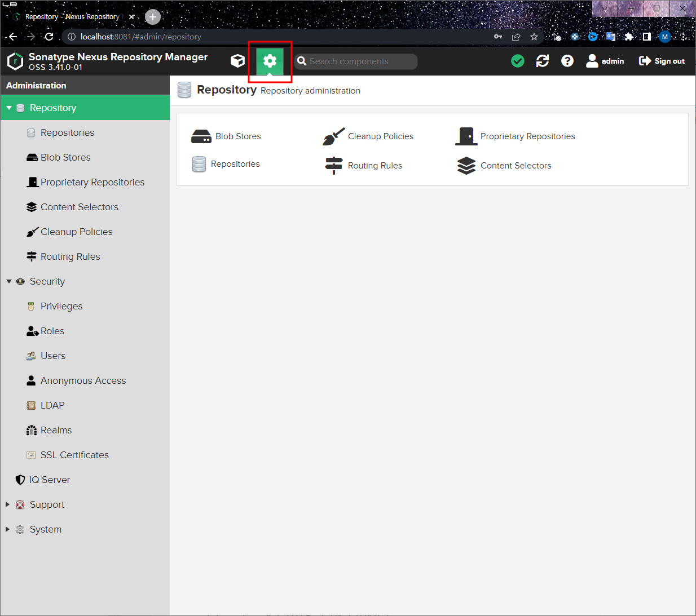Select Support in the sidebar
The height and width of the screenshot is (616, 696).
[x=85, y=504]
